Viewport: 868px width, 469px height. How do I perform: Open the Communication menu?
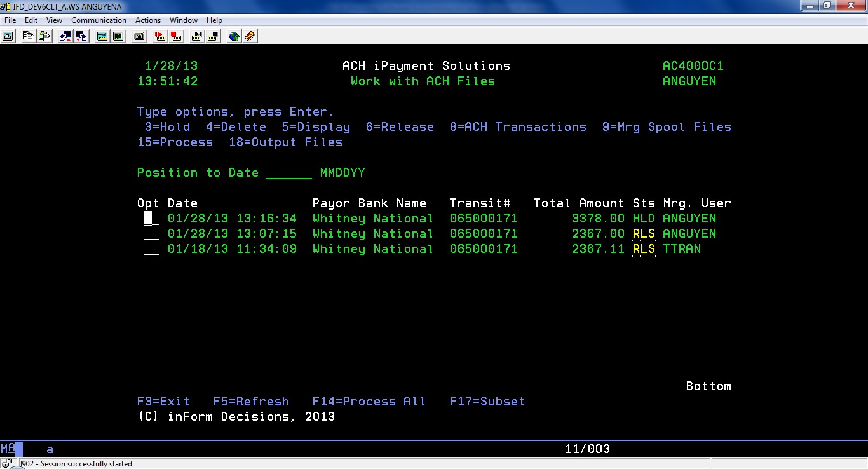click(98, 20)
